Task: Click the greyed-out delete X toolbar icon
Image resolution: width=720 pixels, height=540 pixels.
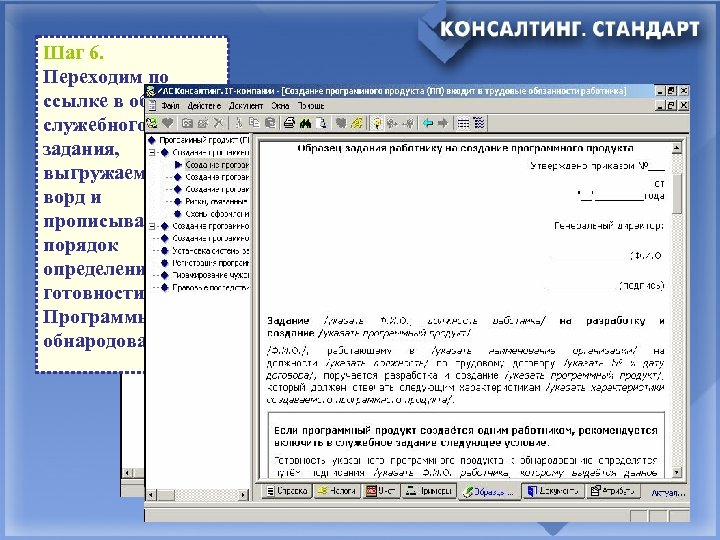Action: point(219,123)
